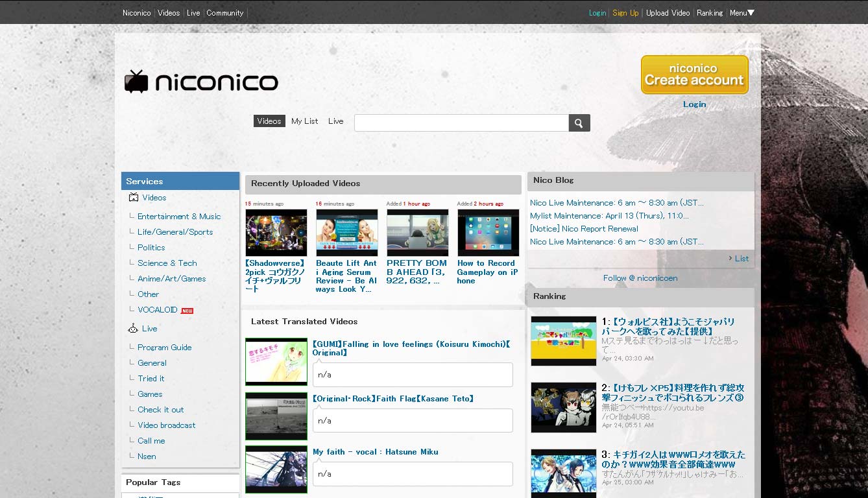Open ranking number 1 video thumbnail
This screenshot has width=868, height=498.
[564, 341]
